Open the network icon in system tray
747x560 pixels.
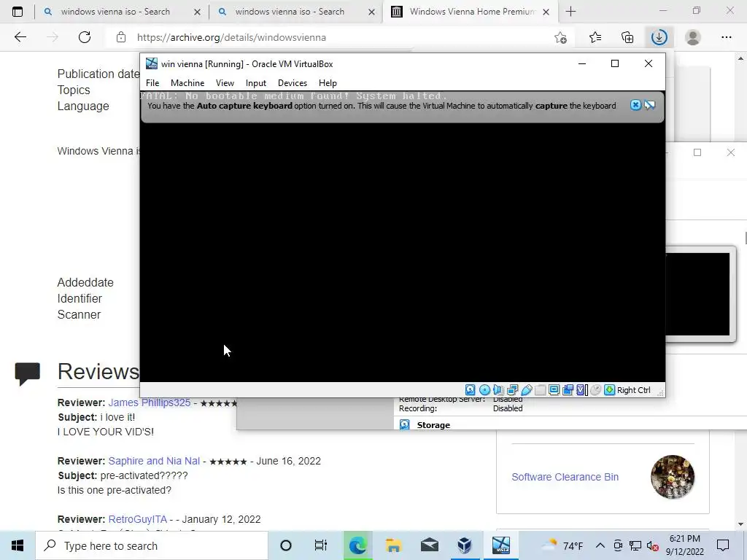[635, 545]
